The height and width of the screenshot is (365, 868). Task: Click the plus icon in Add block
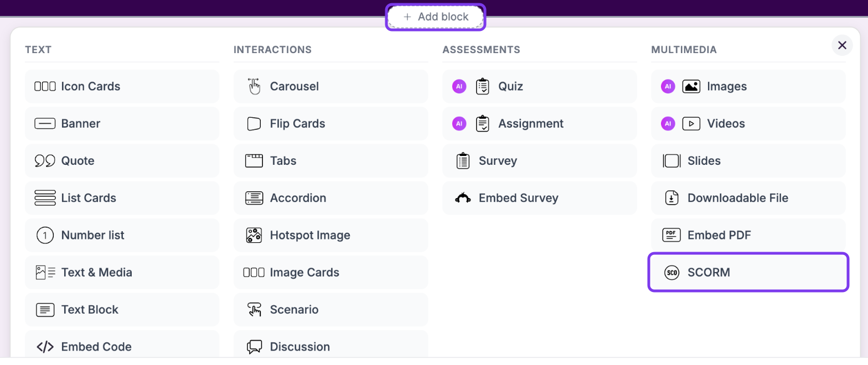pos(407,17)
